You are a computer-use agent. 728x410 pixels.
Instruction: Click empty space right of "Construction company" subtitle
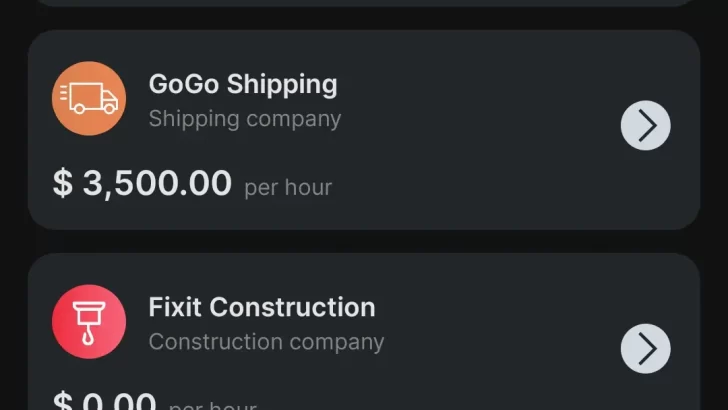tap(490, 342)
